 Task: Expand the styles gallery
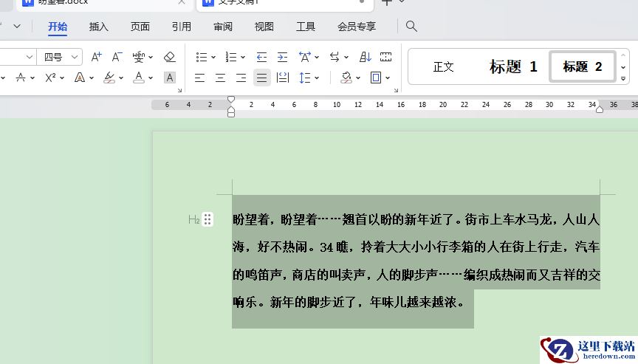coord(623,79)
